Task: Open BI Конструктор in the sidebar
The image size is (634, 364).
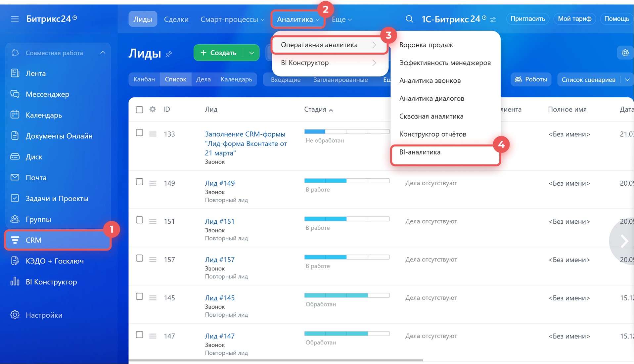Action: click(51, 282)
